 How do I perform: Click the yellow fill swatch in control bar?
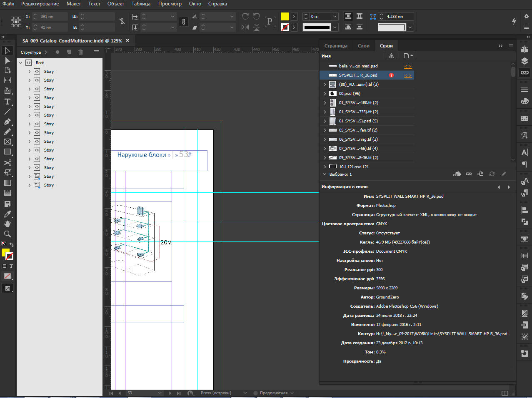click(x=285, y=16)
